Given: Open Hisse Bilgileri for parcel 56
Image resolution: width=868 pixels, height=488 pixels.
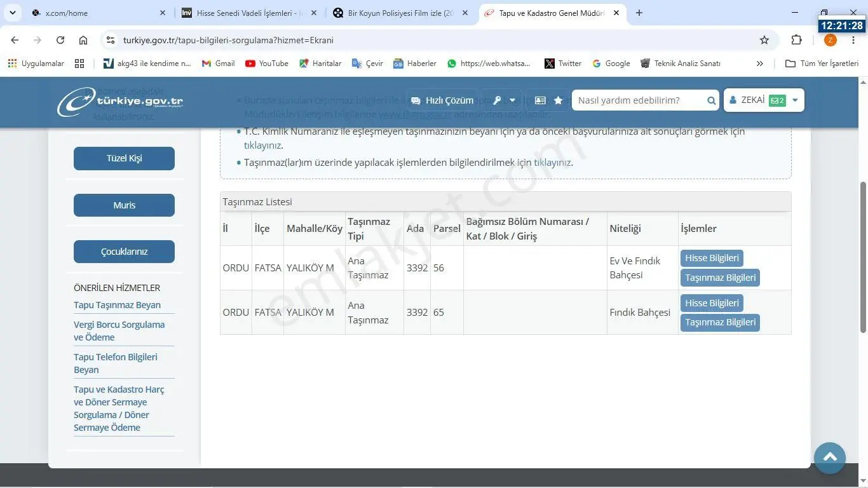Looking at the screenshot, I should tap(712, 258).
